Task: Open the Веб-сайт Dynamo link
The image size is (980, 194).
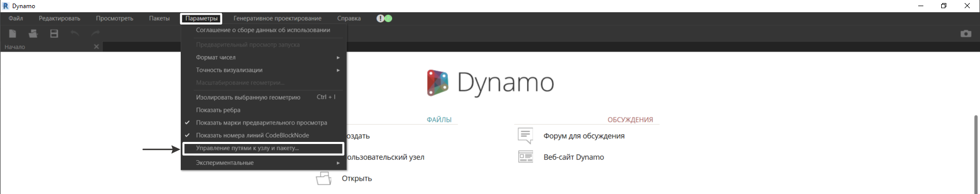Action: [x=573, y=157]
